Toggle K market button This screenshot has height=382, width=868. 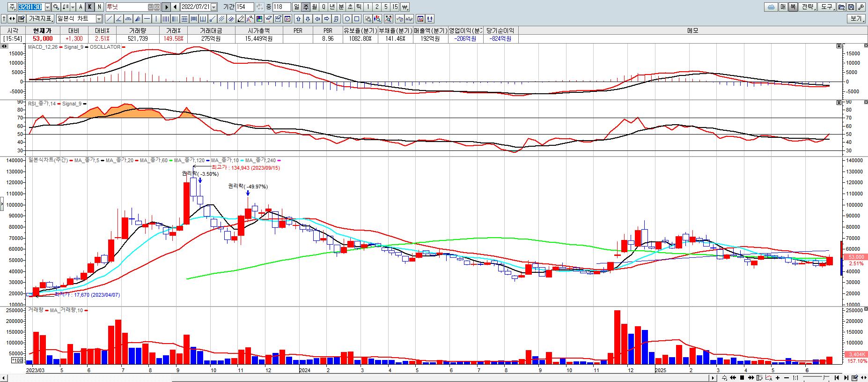(90, 7)
